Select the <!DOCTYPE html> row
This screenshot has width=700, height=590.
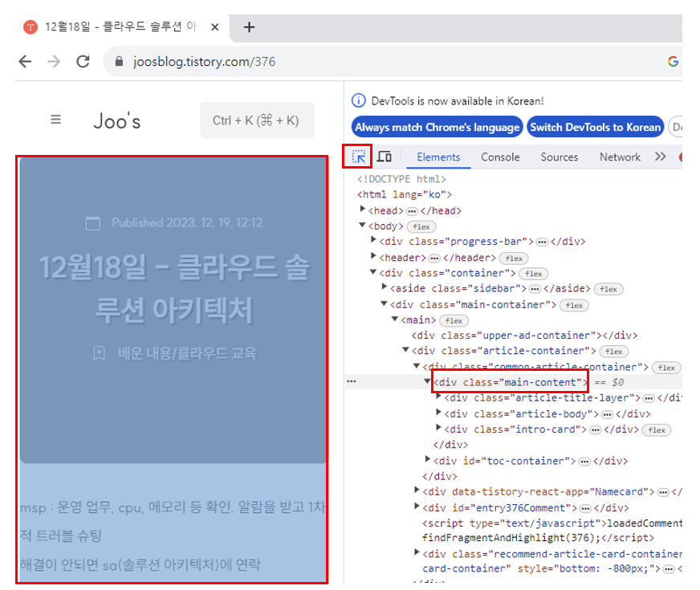click(x=401, y=179)
